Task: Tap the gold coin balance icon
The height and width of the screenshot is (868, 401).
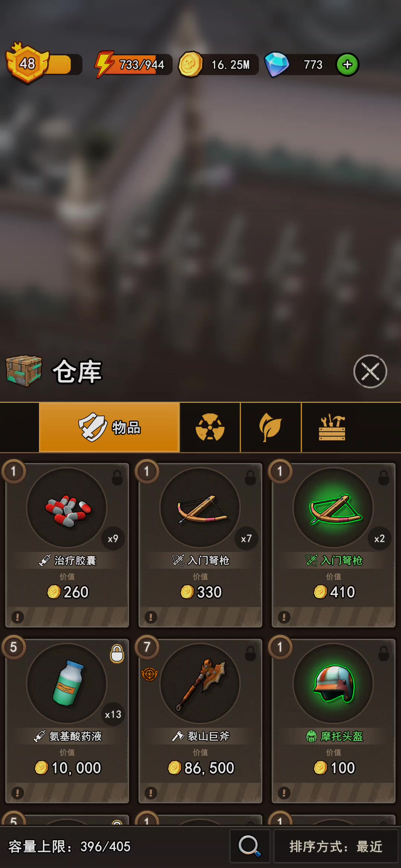Action: pos(190,65)
